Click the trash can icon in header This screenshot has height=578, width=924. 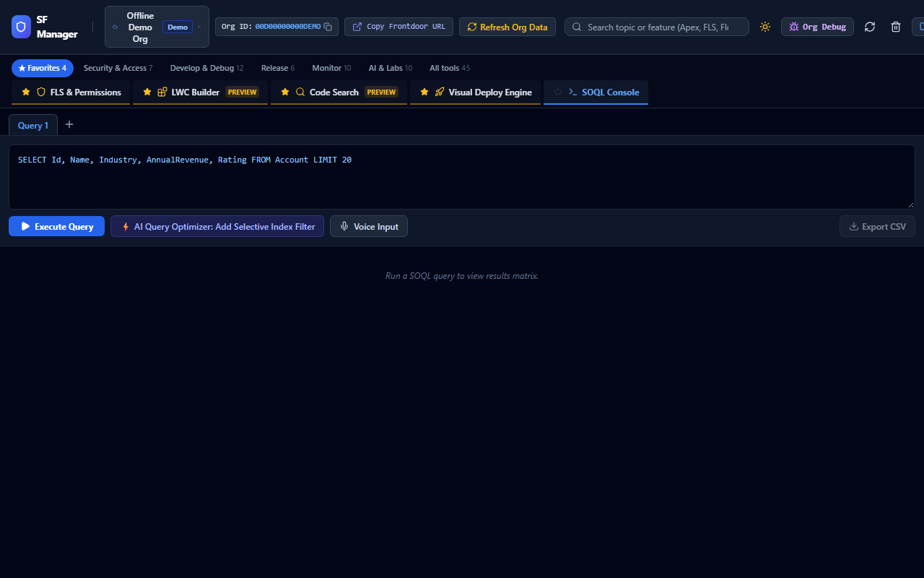[x=896, y=27]
